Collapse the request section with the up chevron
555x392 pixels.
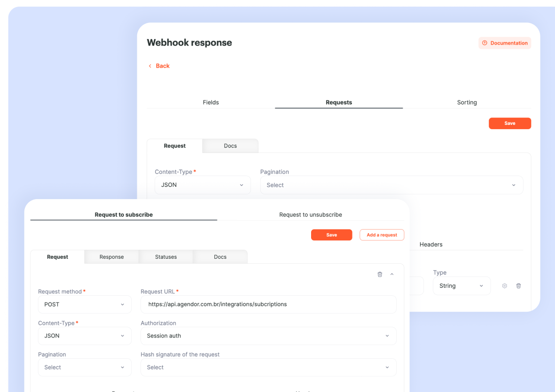[392, 274]
